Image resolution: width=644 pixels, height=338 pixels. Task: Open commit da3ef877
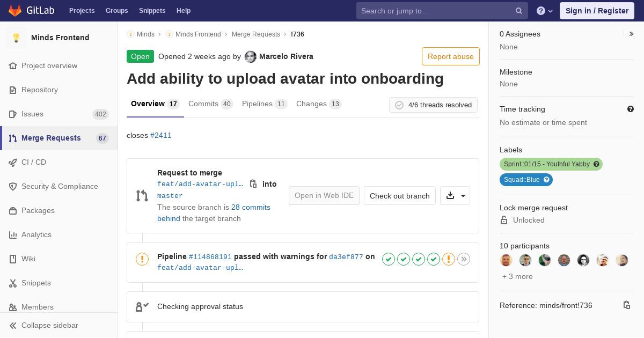346,257
